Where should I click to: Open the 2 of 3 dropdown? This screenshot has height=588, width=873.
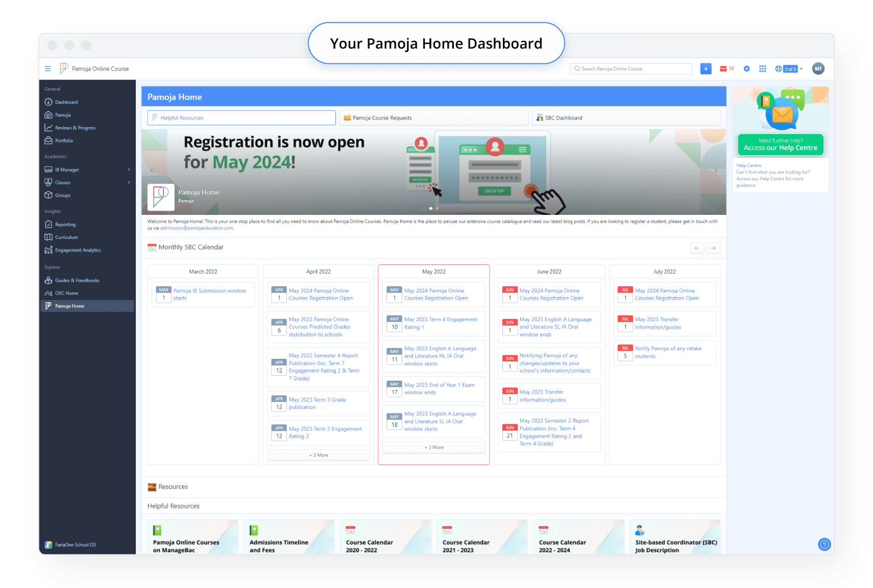pos(789,69)
